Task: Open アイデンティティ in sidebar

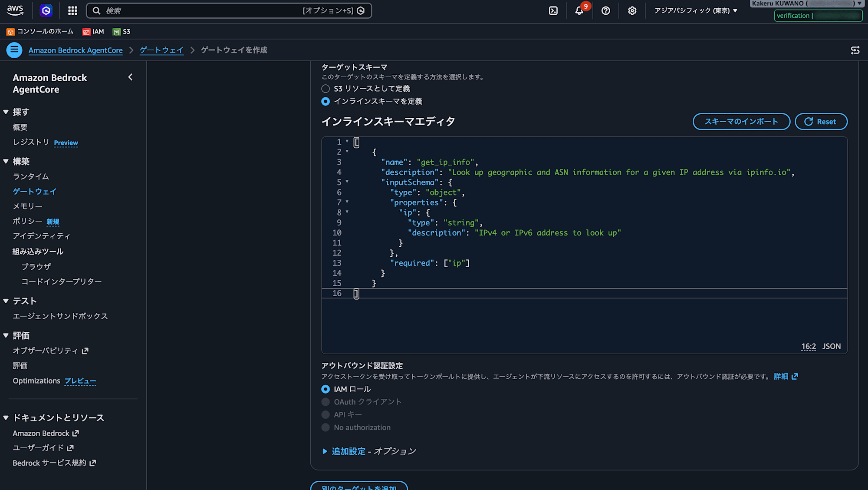Action: tap(41, 236)
